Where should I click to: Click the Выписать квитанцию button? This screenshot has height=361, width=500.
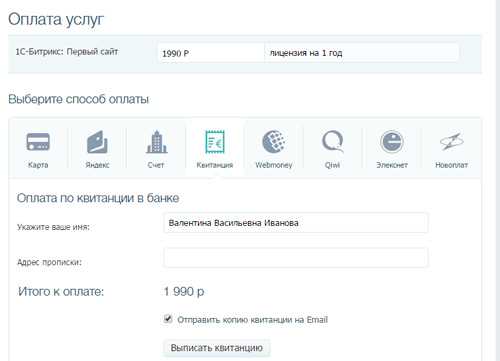tap(217, 348)
